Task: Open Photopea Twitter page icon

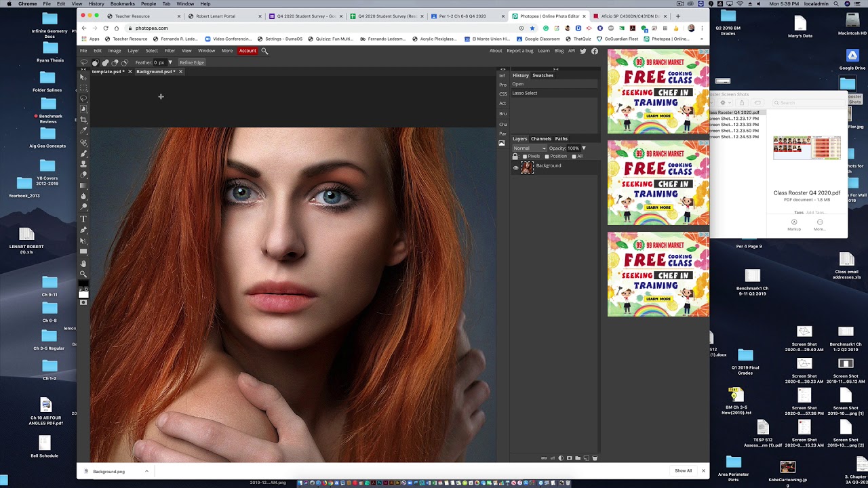Action: 583,51
